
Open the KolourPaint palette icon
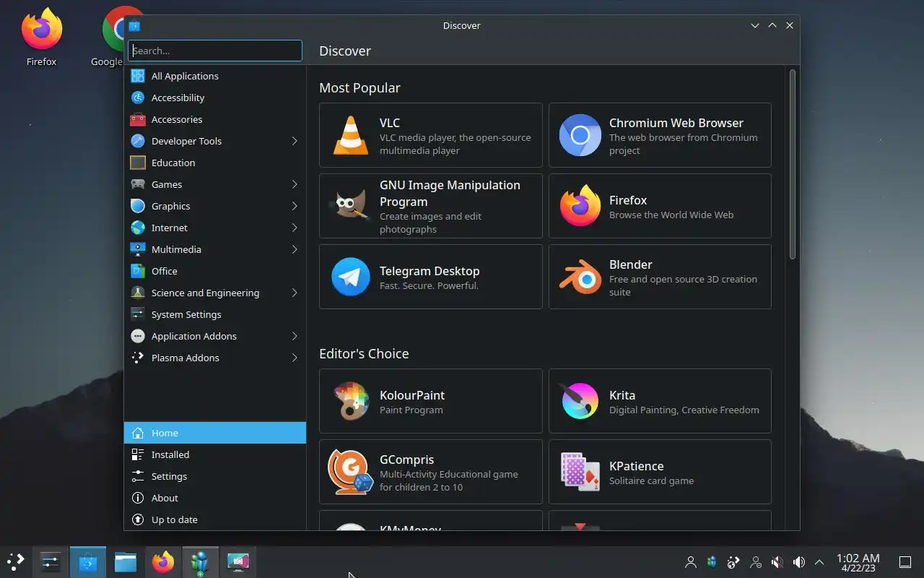(x=351, y=401)
